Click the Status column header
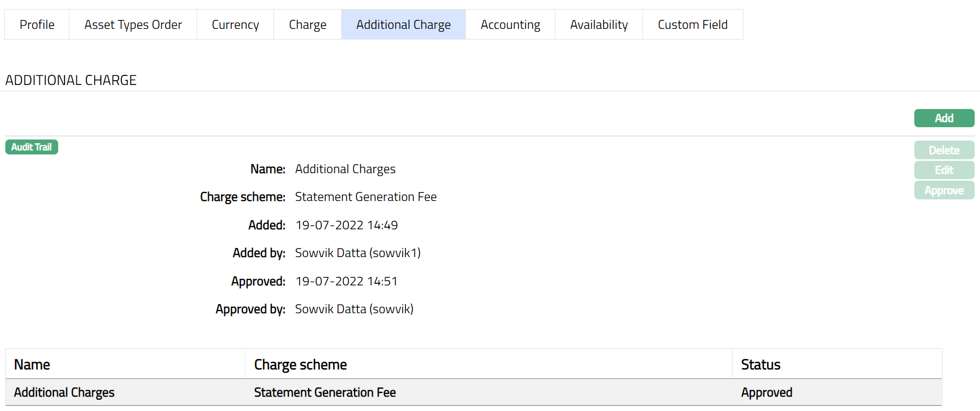The image size is (980, 411). point(761,365)
